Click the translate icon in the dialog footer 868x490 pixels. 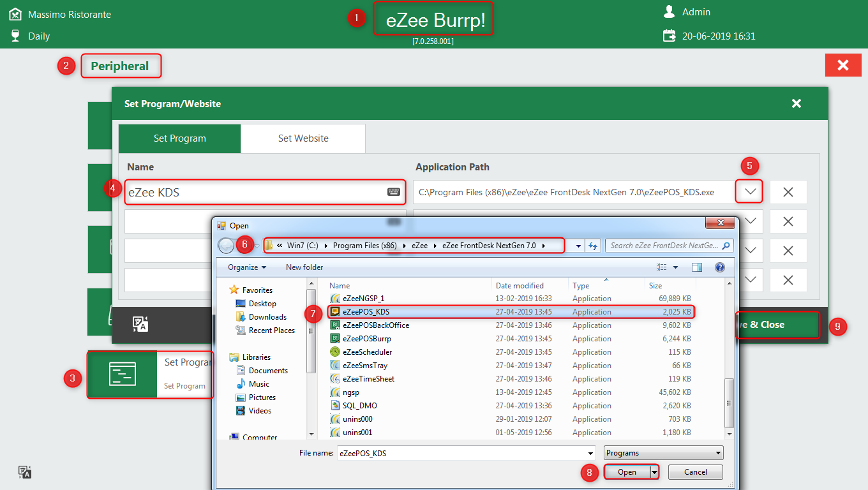point(140,324)
